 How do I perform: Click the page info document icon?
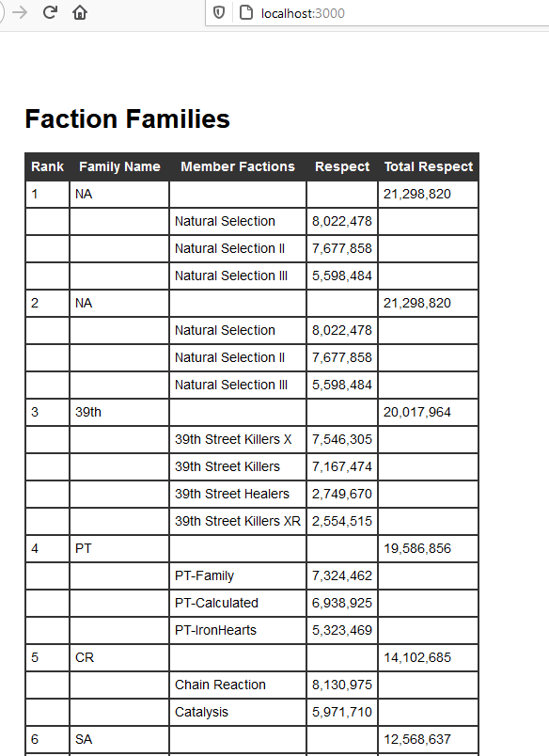pos(246,12)
